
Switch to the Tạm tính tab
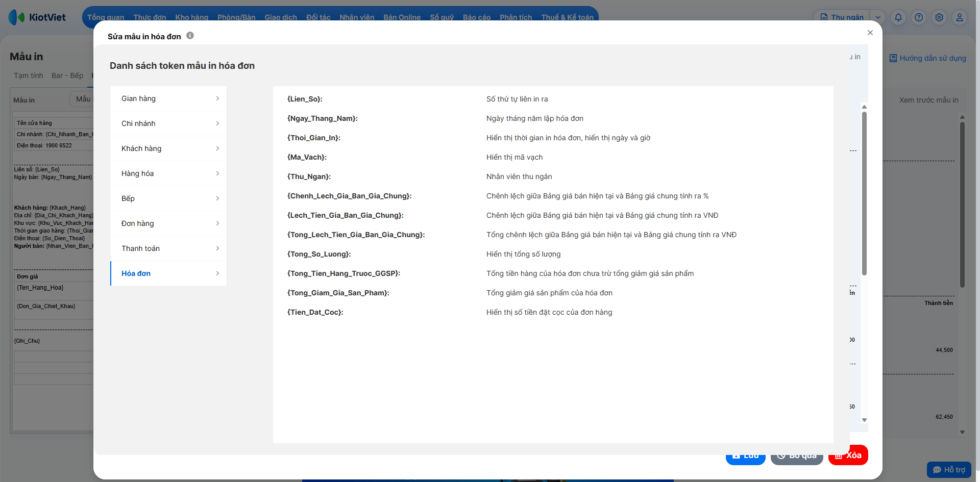(x=29, y=75)
